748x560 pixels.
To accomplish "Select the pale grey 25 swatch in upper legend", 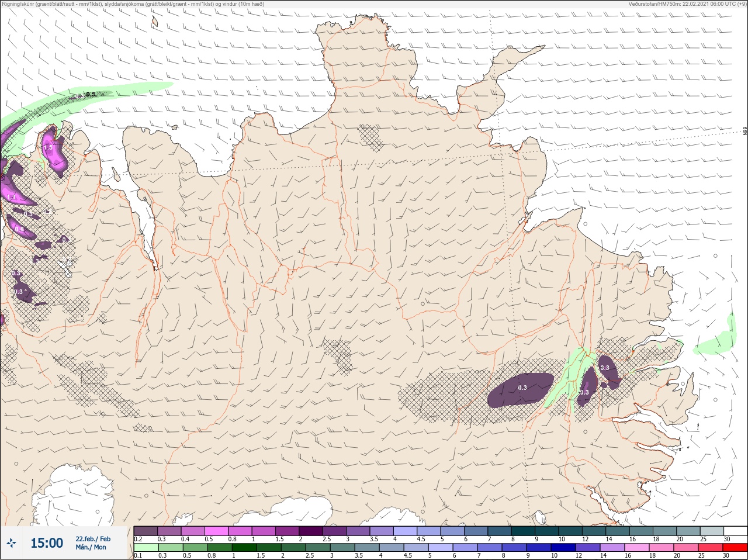I will click(712, 531).
